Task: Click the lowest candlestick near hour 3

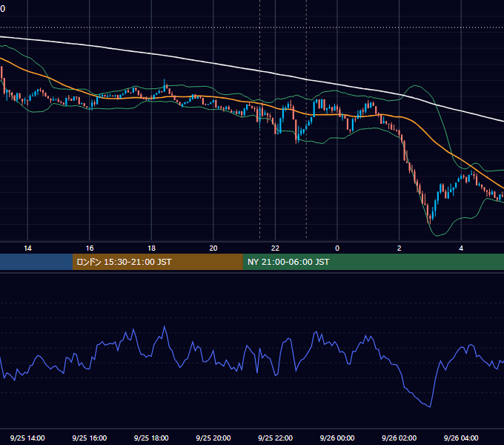Action: (x=430, y=218)
